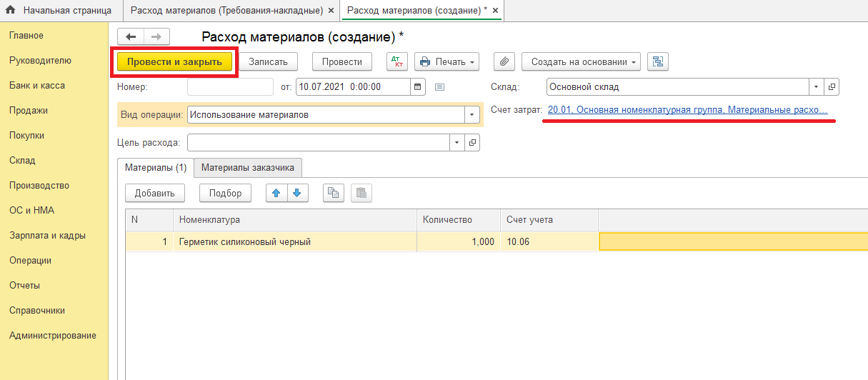Expand the Вид операции dropdown

coord(472,114)
